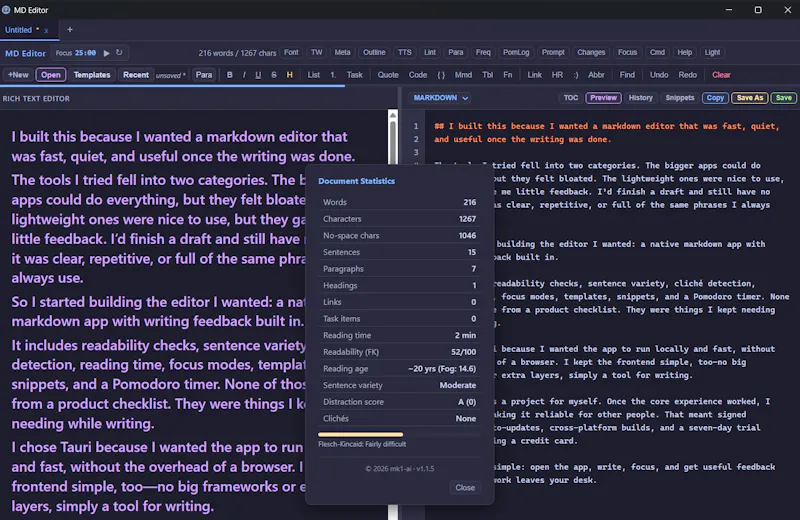
Task: Open the Find tool
Action: 627,75
